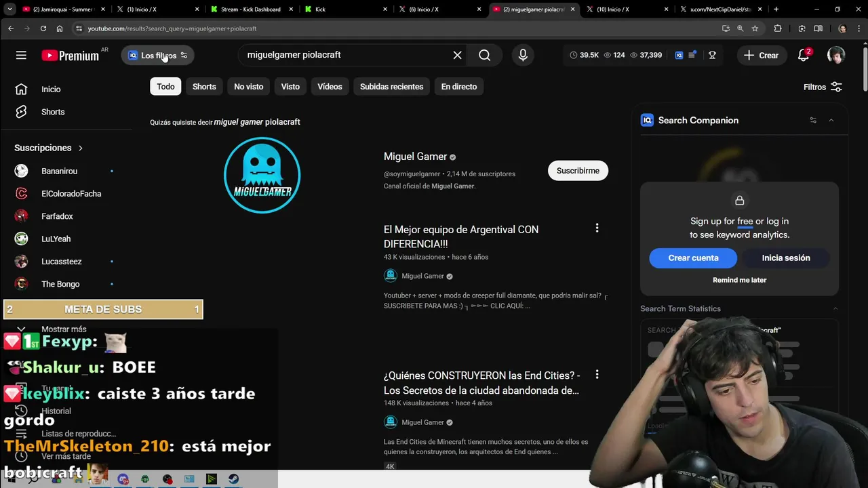
Task: Open a new browser tab
Action: [776, 9]
